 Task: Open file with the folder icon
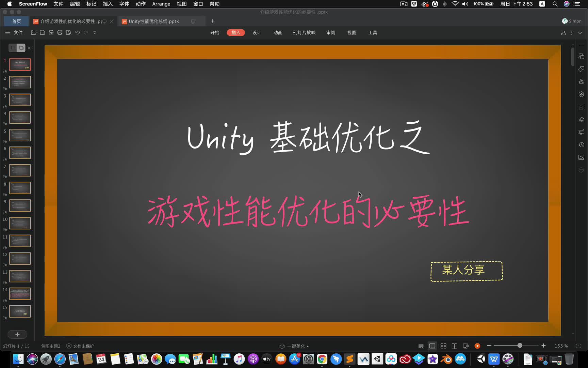point(33,33)
